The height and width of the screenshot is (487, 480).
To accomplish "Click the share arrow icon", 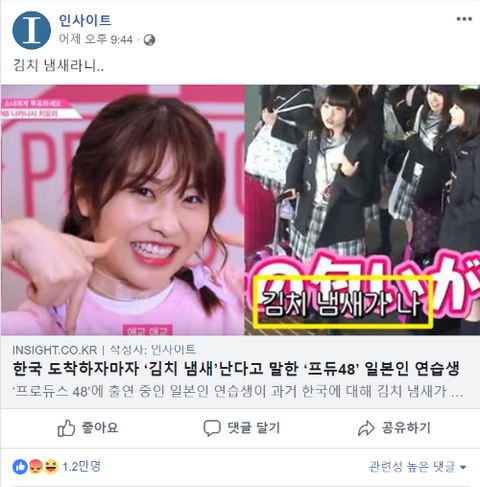I will [366, 428].
